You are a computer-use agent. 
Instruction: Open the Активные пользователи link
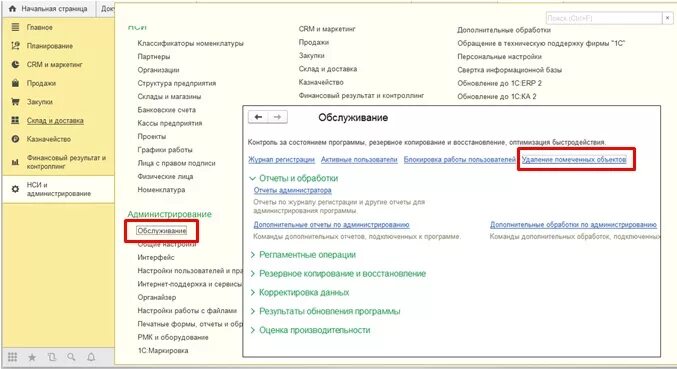(359, 160)
